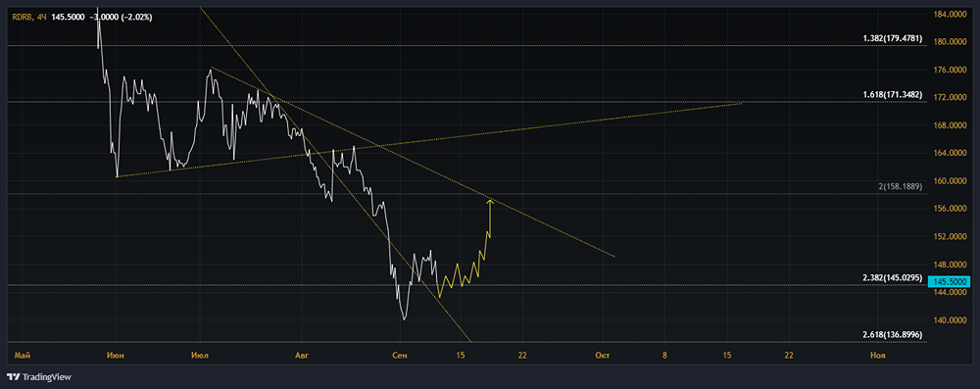Click the Ноя time axis label
980x389 pixels.
click(x=877, y=356)
